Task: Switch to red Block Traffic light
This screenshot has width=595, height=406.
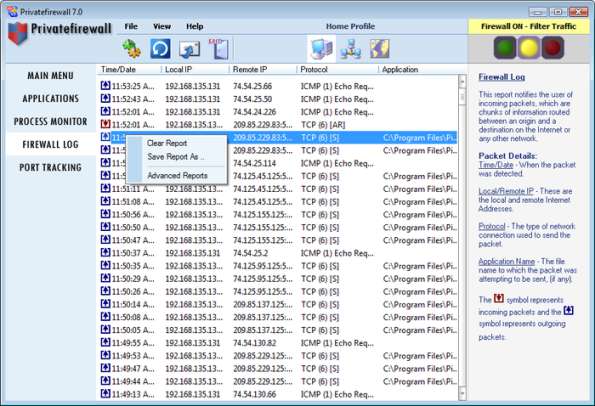Action: pyautogui.click(x=552, y=48)
